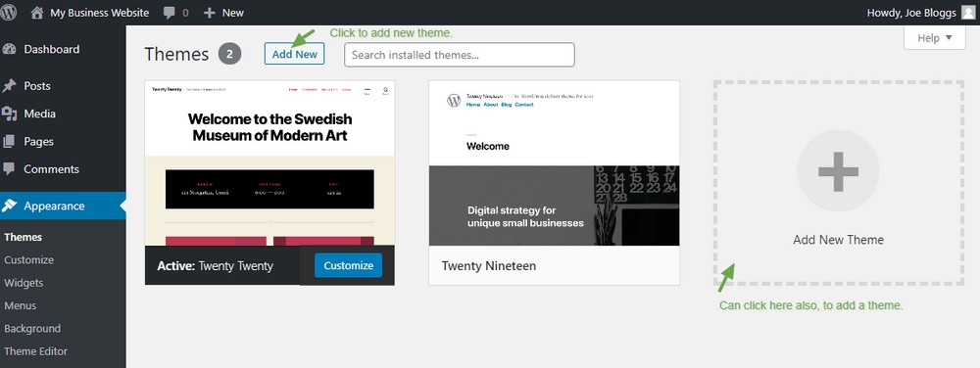This screenshot has height=368, width=980.
Task: Open My Business Website link
Action: 100,13
